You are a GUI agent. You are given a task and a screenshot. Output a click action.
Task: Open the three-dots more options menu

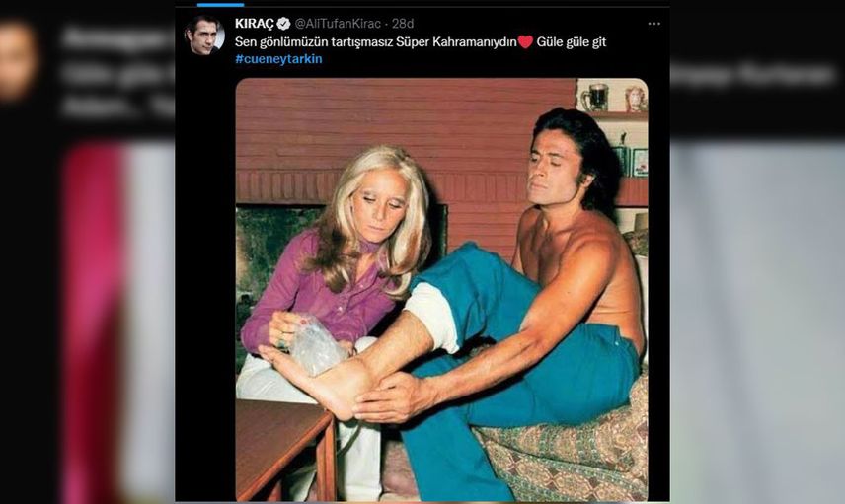(x=653, y=24)
